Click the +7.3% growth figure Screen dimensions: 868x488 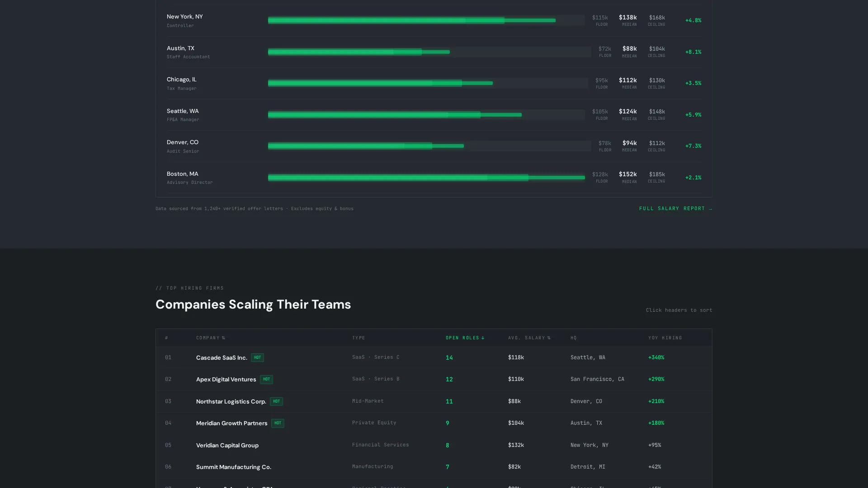tap(693, 146)
